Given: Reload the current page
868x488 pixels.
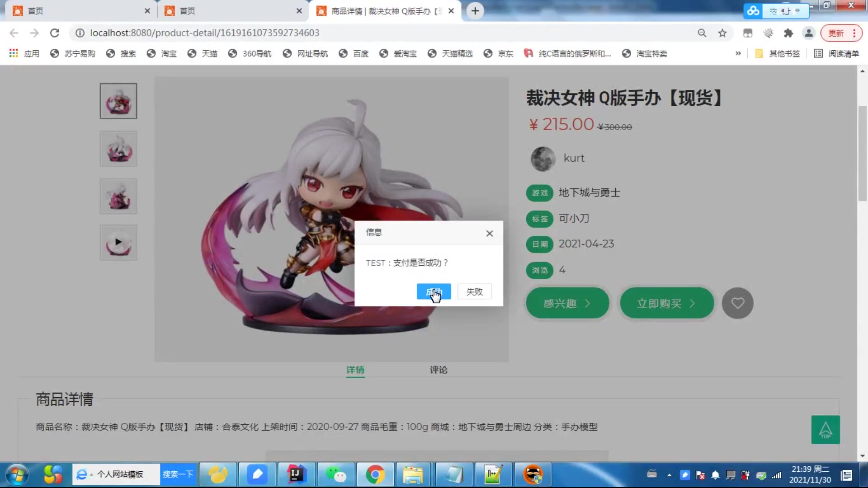Looking at the screenshot, I should (55, 33).
